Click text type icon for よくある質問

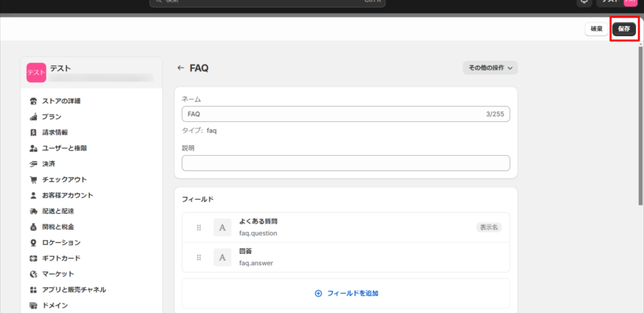click(x=223, y=228)
